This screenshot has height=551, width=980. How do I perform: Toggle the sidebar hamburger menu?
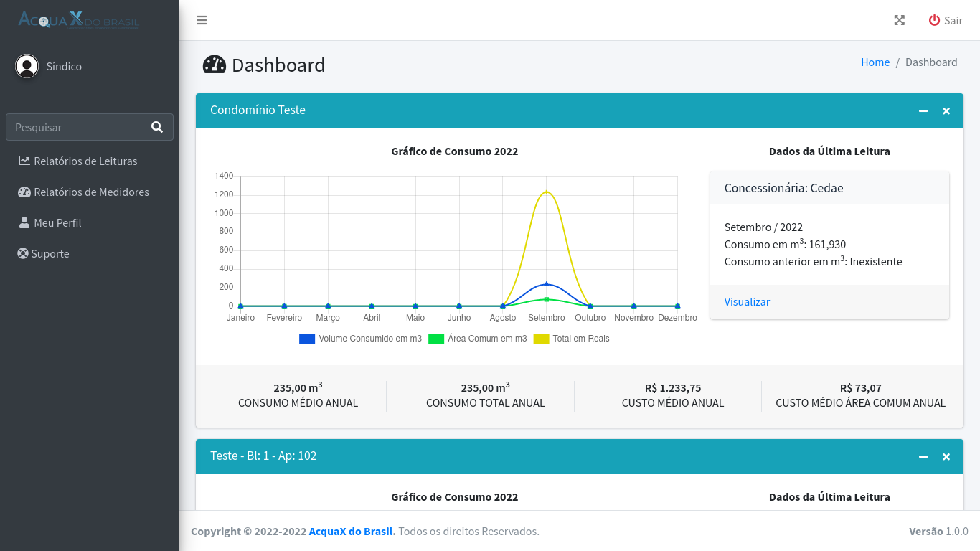point(202,20)
